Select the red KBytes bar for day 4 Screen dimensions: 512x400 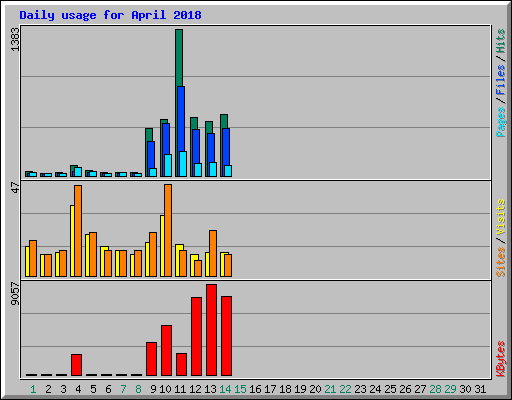tap(76, 365)
